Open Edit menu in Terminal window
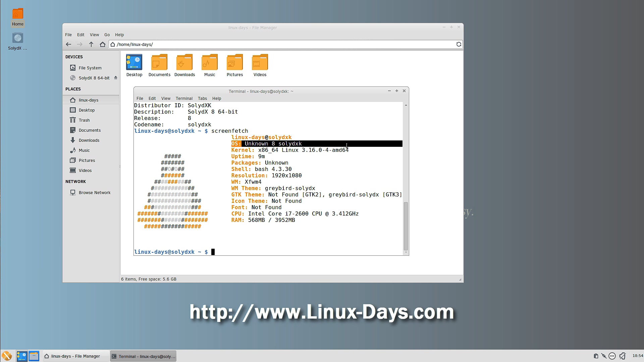 tap(152, 98)
